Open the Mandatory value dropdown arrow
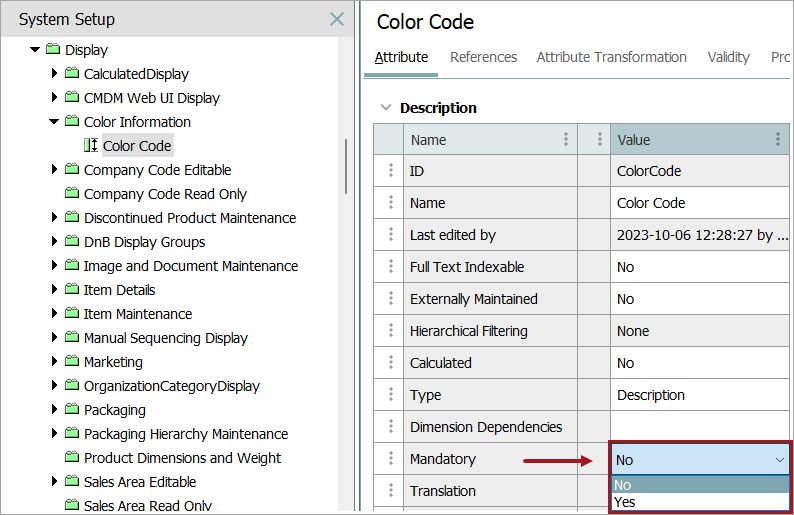This screenshot has width=794, height=515. [779, 460]
